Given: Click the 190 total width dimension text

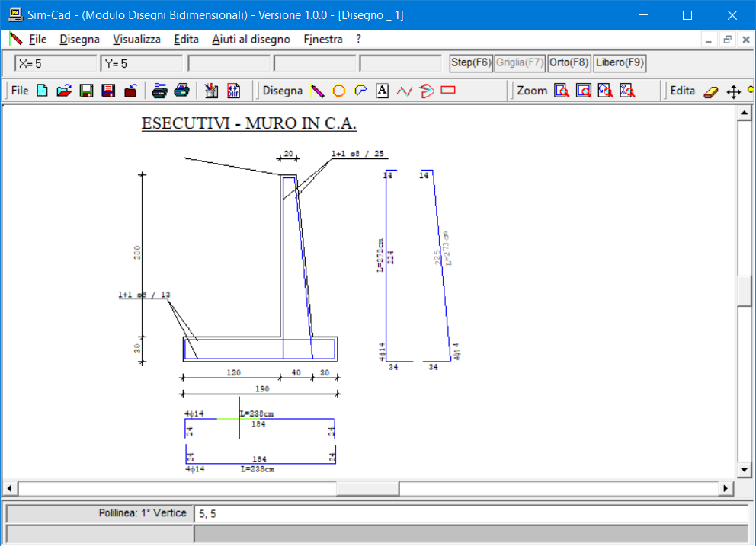Looking at the screenshot, I should click(x=262, y=388).
